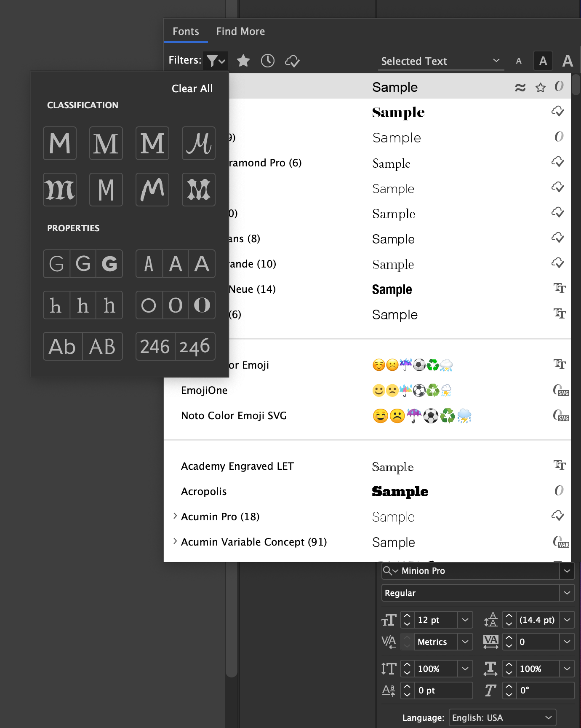The height and width of the screenshot is (728, 581).
Task: Show recently added fonts clock filter
Action: [268, 61]
